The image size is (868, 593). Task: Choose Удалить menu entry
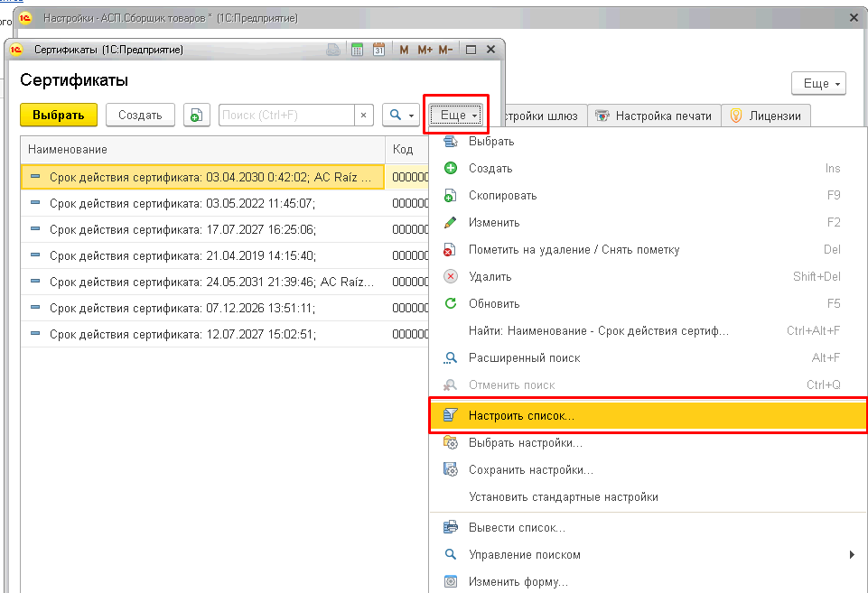(x=648, y=276)
